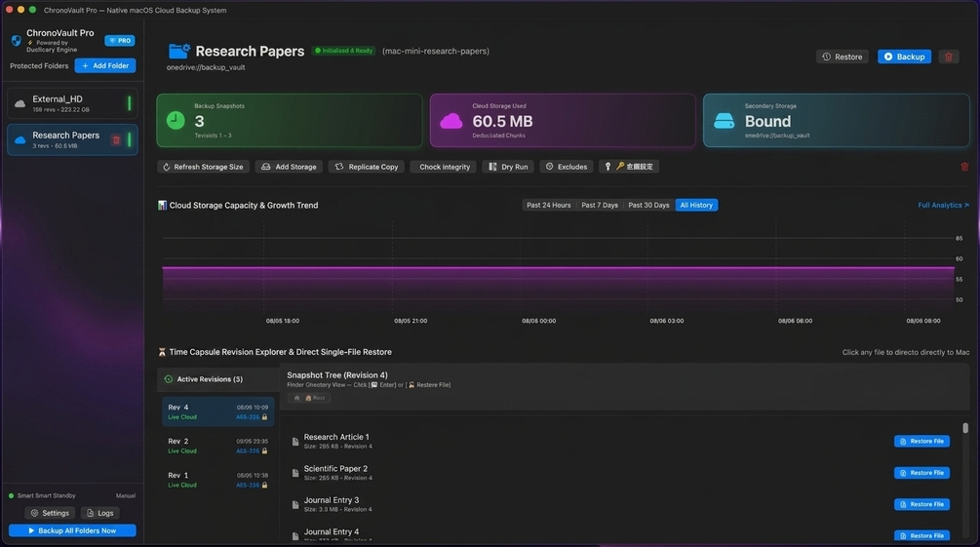
Task: Click Add Storage in the toolbar
Action: tap(289, 167)
